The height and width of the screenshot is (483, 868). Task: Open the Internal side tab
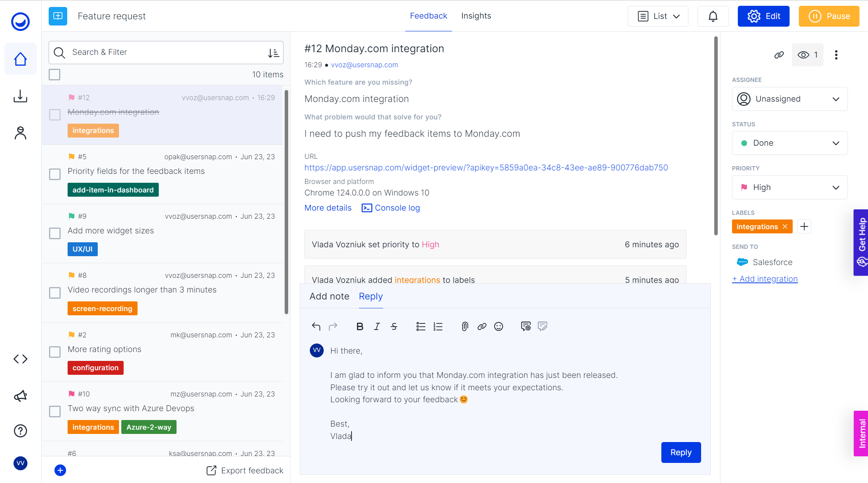tap(861, 434)
